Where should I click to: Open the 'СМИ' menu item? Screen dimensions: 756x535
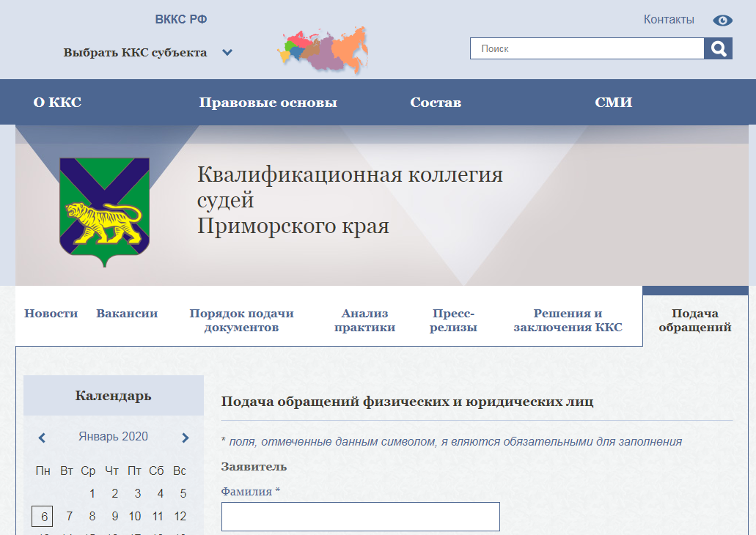point(613,102)
